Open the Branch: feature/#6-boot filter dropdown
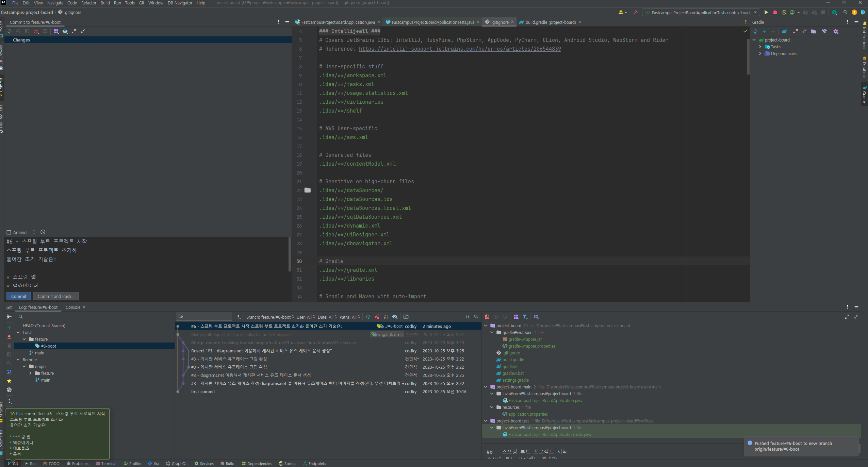Screen dimensions: 868x467 [269, 317]
